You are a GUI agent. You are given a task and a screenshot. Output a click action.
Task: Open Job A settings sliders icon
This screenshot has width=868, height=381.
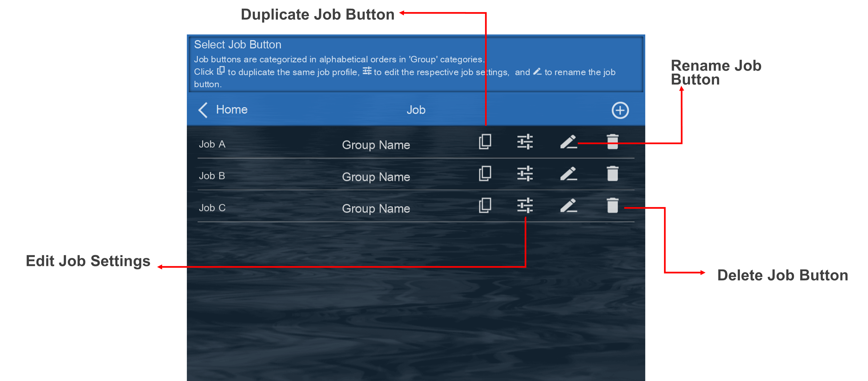pyautogui.click(x=525, y=142)
